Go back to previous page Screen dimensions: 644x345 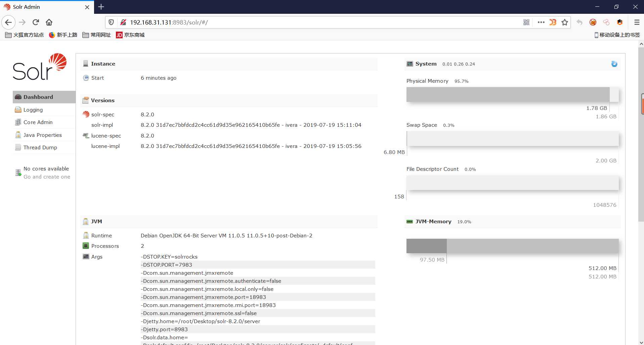(x=8, y=22)
